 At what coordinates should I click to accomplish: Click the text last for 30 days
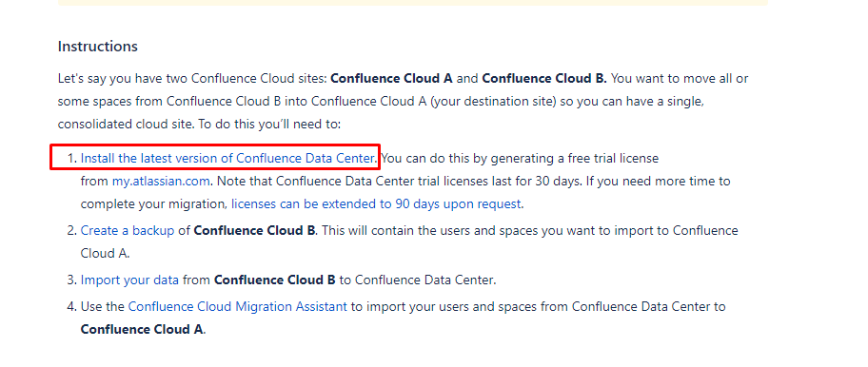542,182
